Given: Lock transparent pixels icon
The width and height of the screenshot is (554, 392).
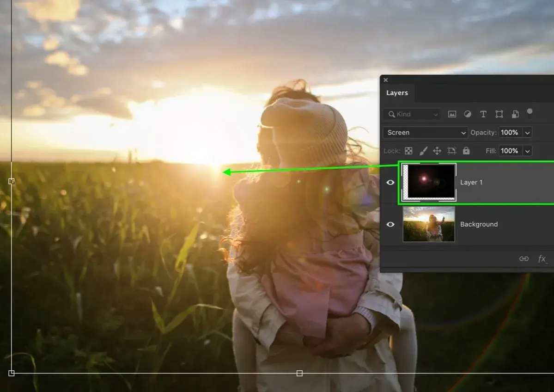Looking at the screenshot, I should click(408, 151).
